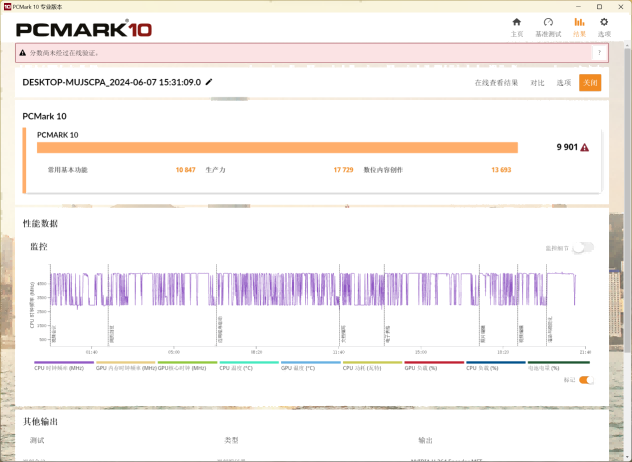Screen dimensions: 632x462
Task: Click 在线查看结果 to view result online
Action: (496, 83)
